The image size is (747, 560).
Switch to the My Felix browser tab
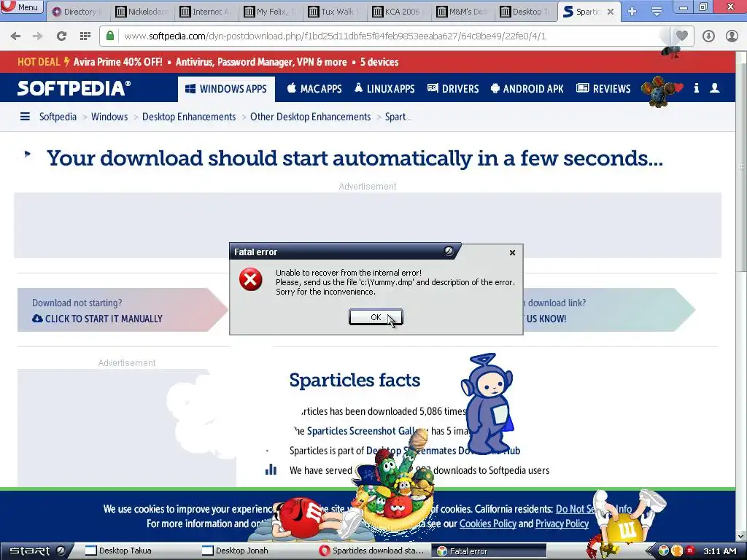pyautogui.click(x=270, y=12)
